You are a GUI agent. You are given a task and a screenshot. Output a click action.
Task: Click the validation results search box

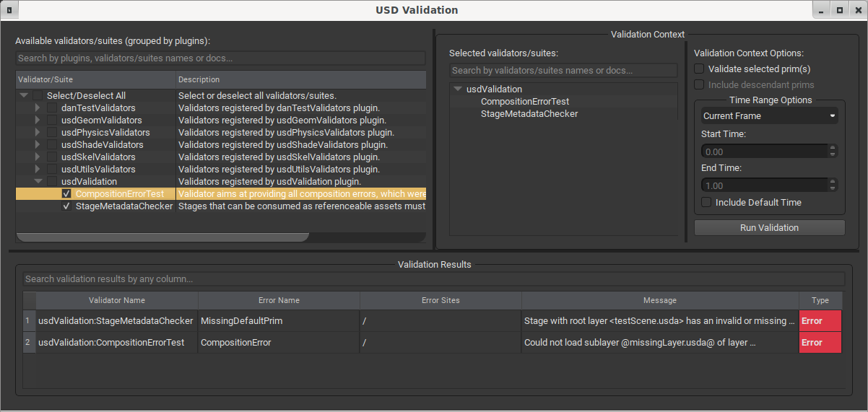[x=433, y=279]
